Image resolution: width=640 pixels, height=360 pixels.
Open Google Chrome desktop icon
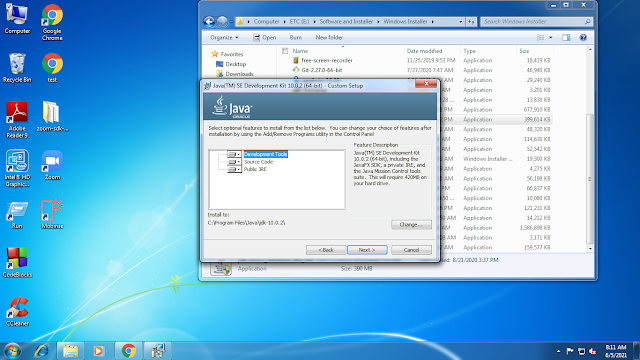[52, 22]
